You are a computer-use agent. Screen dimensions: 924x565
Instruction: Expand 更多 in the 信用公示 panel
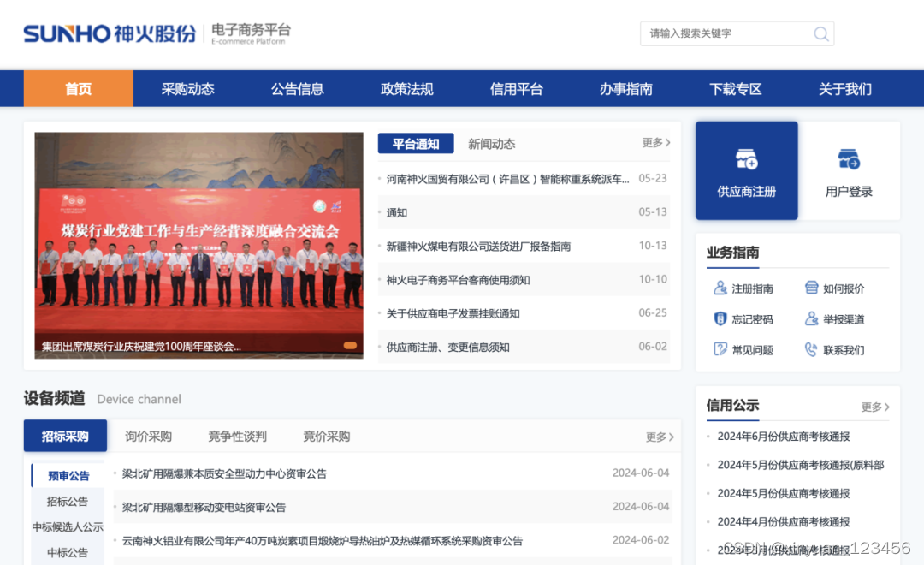875,407
